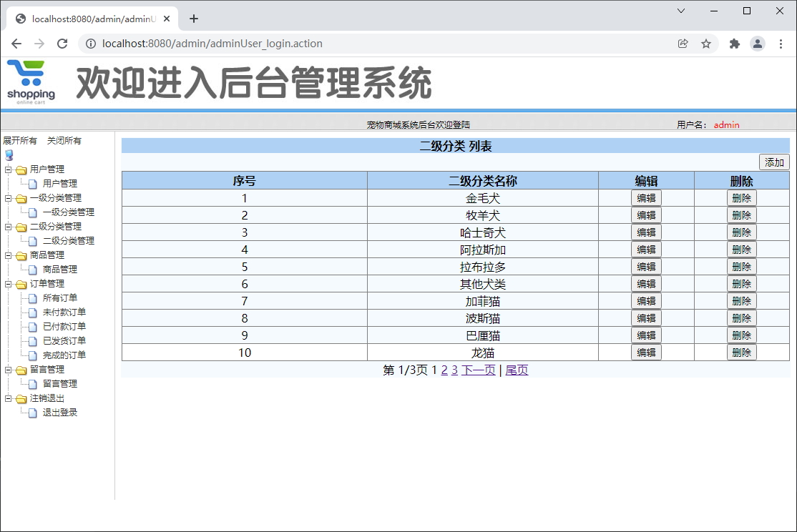Click the share page icon

point(683,44)
